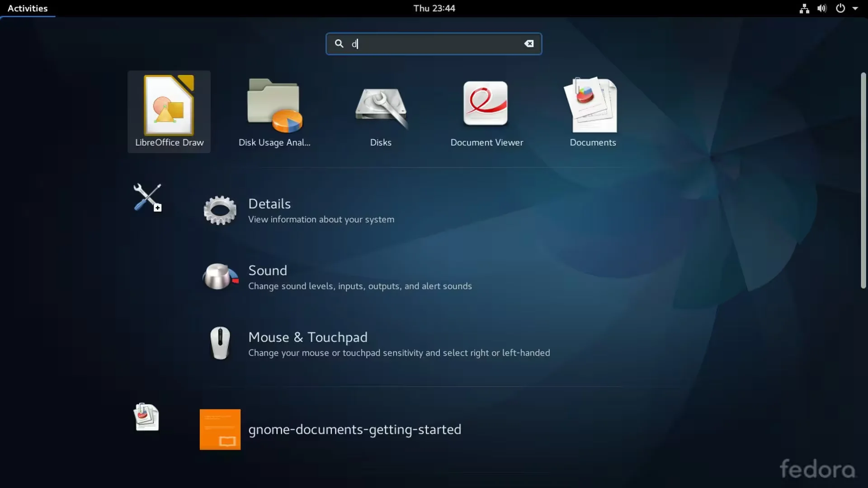This screenshot has height=488, width=868.
Task: Open Activities overview button
Action: [28, 8]
